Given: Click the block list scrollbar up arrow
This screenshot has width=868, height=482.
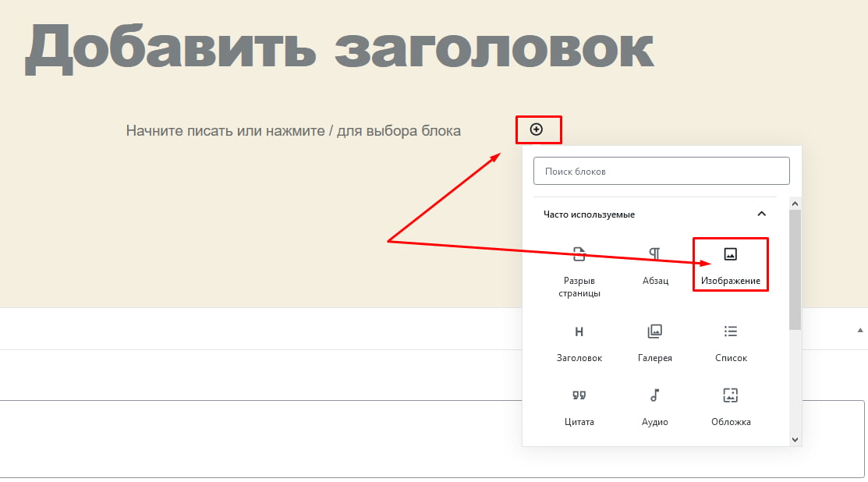Looking at the screenshot, I should coord(795,204).
